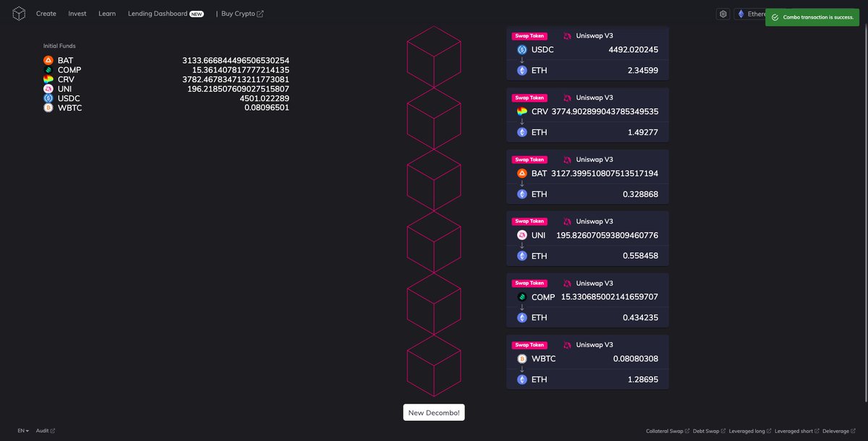The width and height of the screenshot is (868, 441).
Task: Click the CRV icon in Initial Funds
Action: (48, 79)
